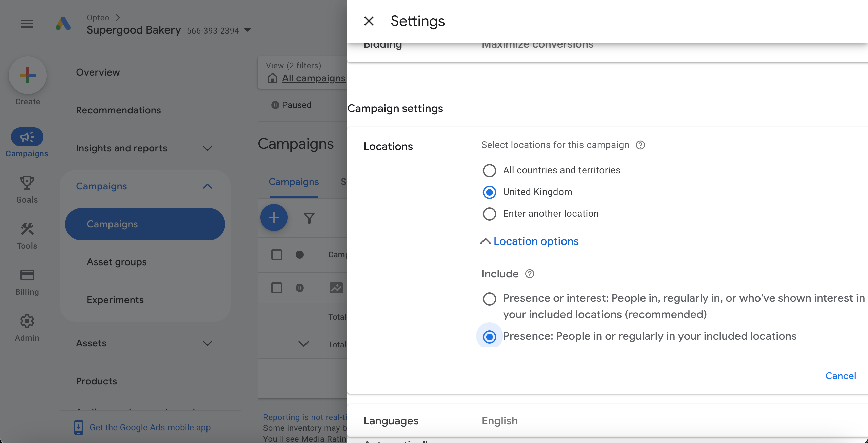Go to Recommendations in navigation

(x=118, y=110)
